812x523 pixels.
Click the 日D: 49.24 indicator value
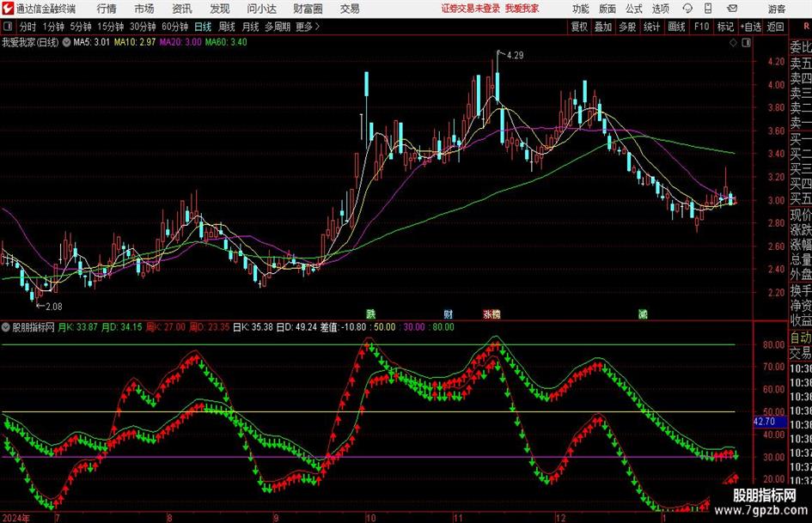(296, 327)
